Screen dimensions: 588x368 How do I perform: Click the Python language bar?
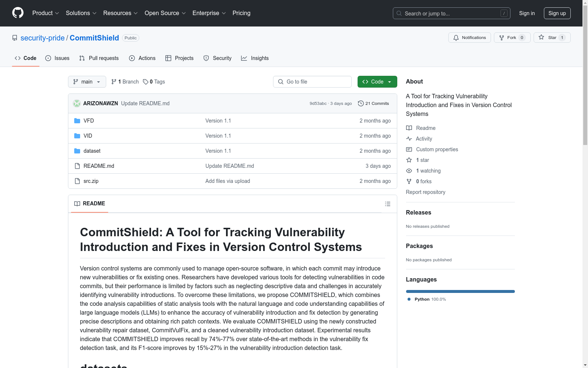[x=460, y=291]
